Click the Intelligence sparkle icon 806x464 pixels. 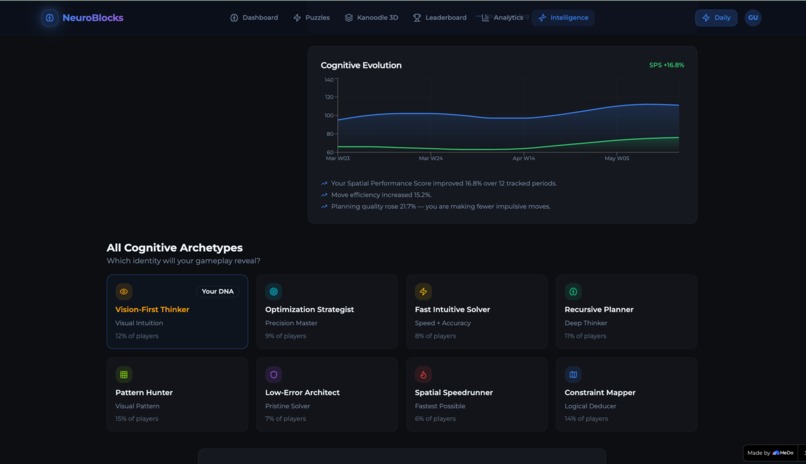coord(542,18)
